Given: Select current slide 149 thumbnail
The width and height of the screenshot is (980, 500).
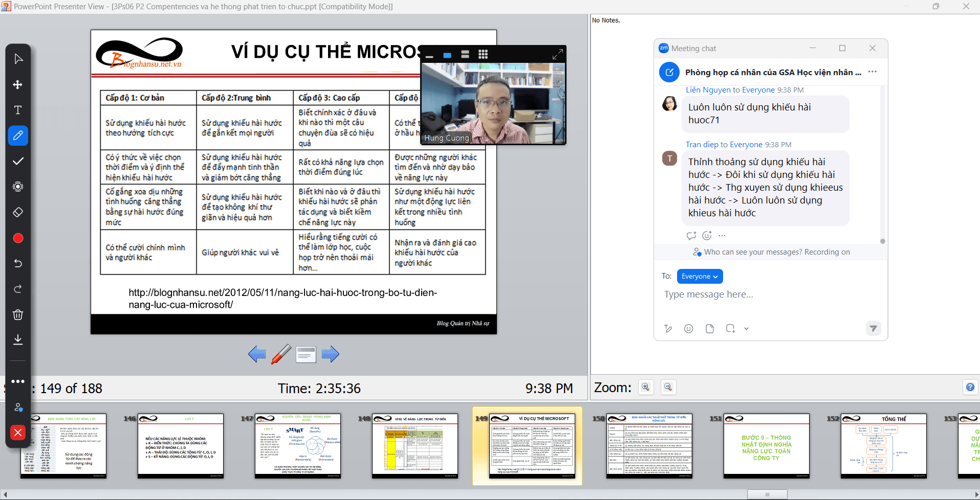Looking at the screenshot, I should [532, 446].
